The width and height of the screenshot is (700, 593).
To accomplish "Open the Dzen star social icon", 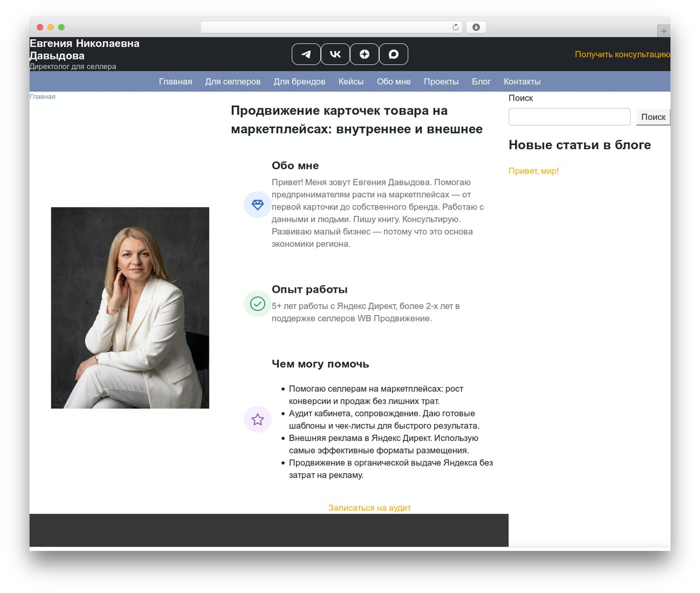I will point(364,54).
